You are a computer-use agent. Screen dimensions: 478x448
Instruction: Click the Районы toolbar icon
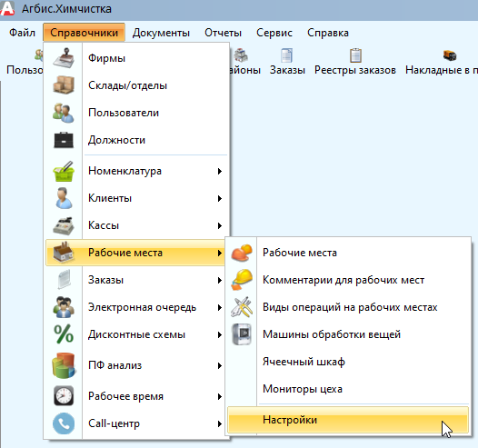point(241,55)
